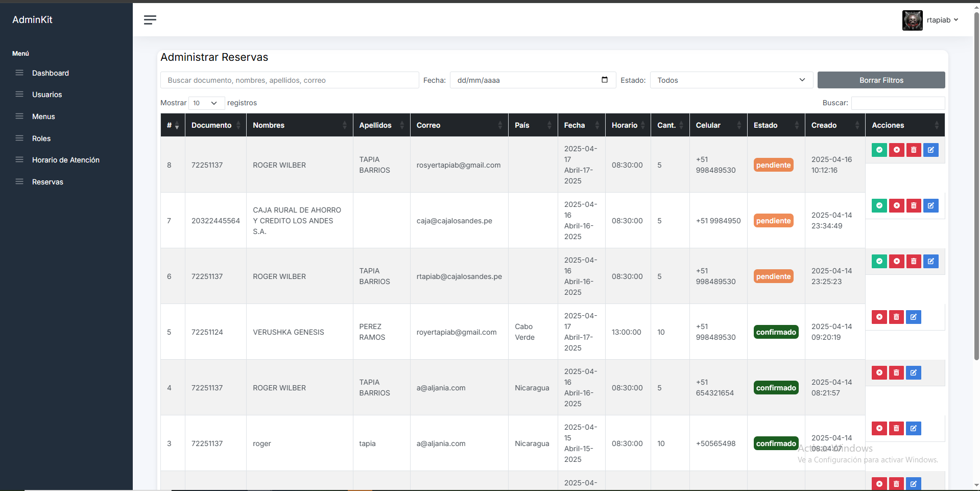This screenshot has width=980, height=491.
Task: Cancel VERUSHKA GENESIS reservation with X icon
Action: [x=879, y=317]
